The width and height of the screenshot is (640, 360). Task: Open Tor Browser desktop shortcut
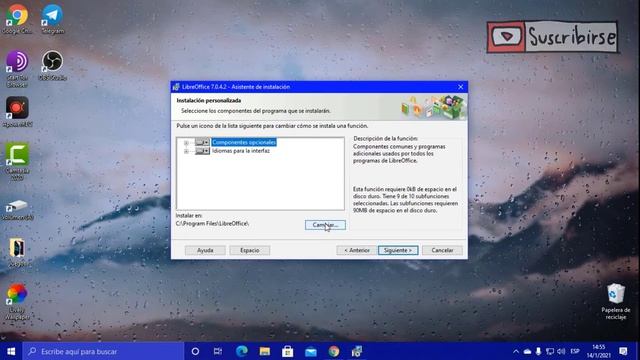(x=17, y=69)
